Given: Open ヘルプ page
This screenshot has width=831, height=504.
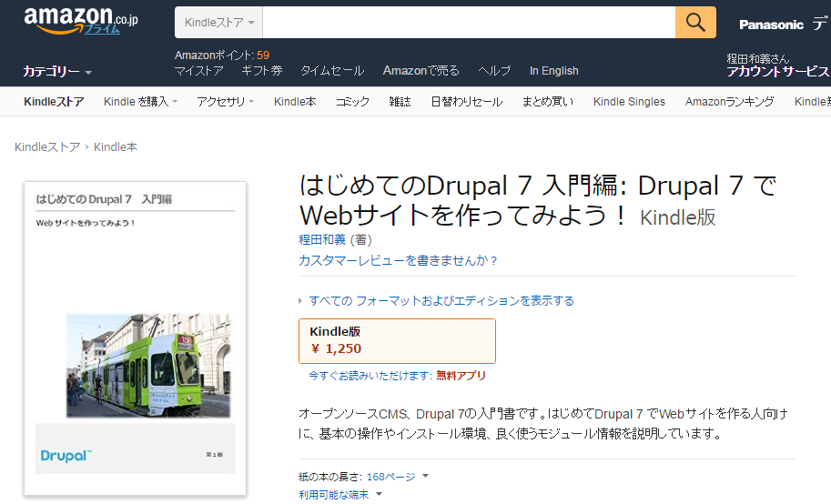Looking at the screenshot, I should tap(494, 70).
